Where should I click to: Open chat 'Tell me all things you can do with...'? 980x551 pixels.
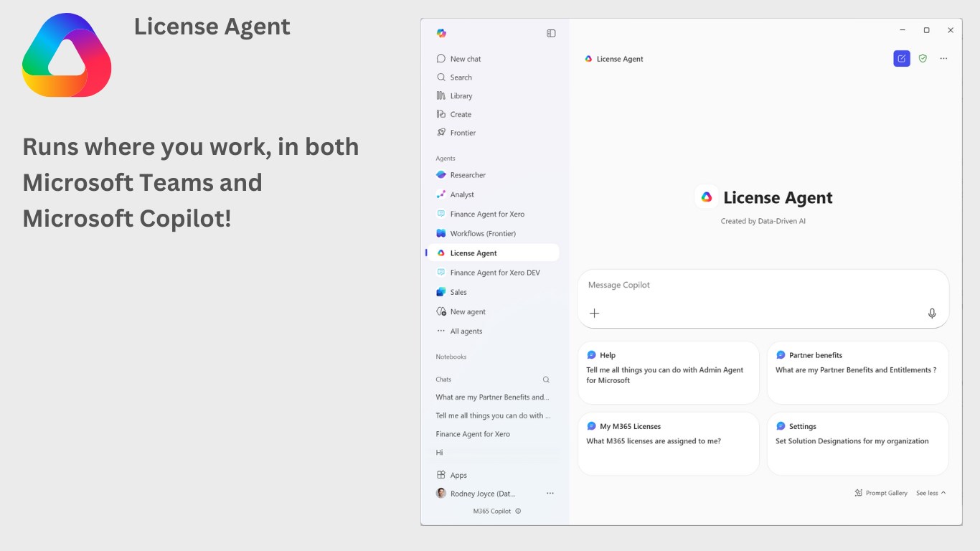coord(493,415)
